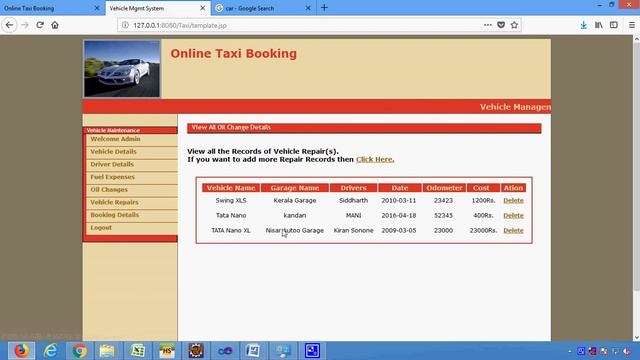Viewport: 640px width, 360px height.
Task: Click the Pocket save icon
Action: click(501, 25)
